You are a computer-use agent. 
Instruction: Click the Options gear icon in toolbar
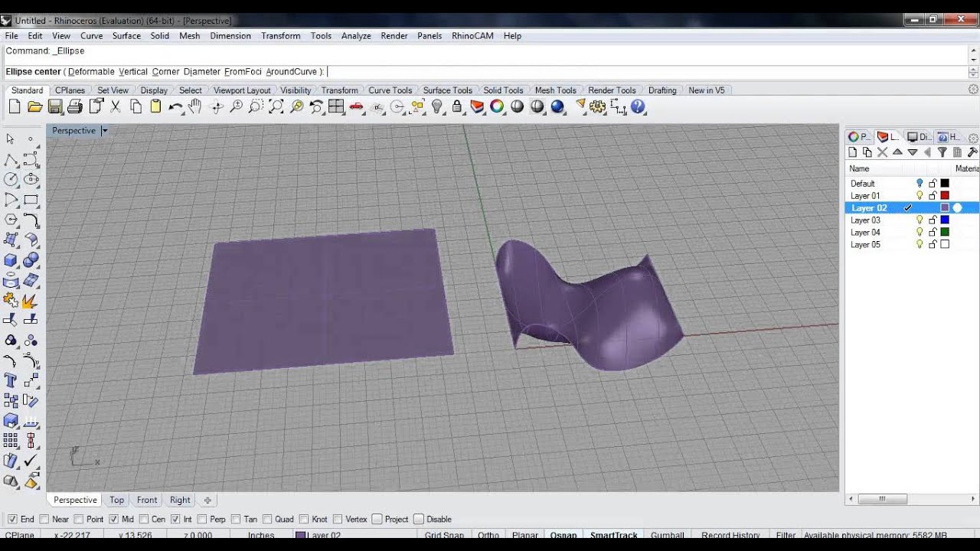click(x=598, y=107)
